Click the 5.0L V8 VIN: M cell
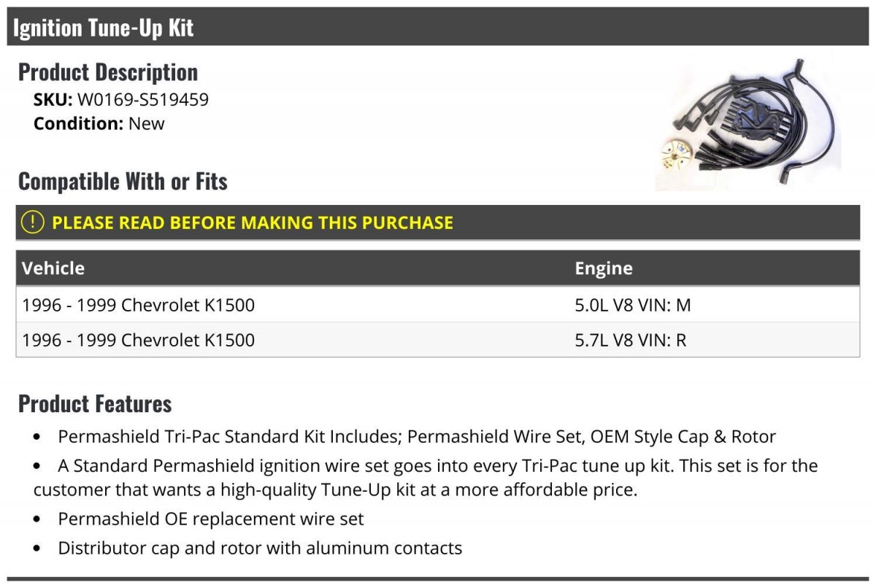 point(633,305)
